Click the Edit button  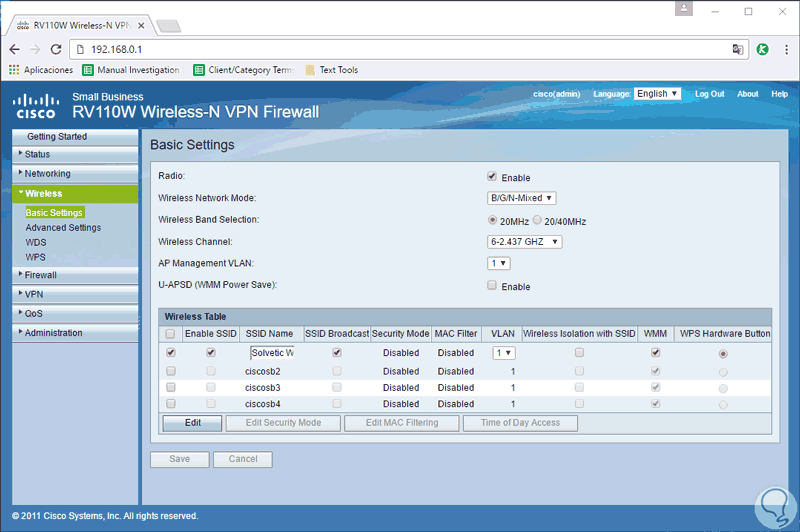(192, 423)
